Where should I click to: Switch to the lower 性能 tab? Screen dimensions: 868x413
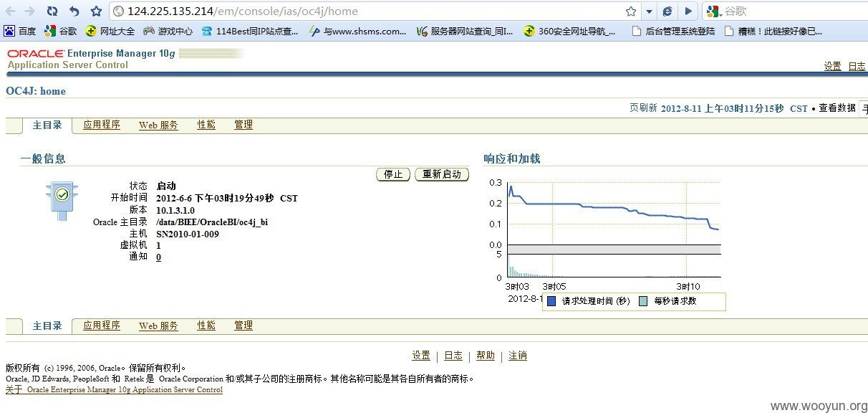coord(206,326)
